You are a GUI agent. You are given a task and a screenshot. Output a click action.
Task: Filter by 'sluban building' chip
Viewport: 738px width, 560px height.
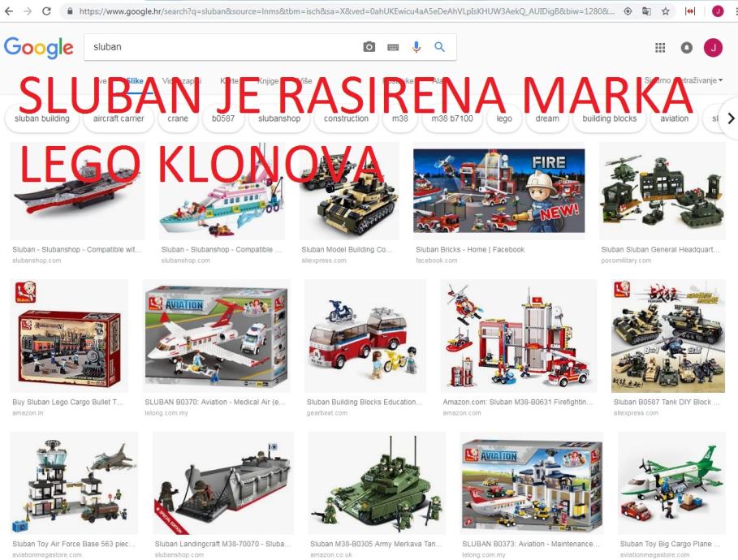[x=42, y=118]
